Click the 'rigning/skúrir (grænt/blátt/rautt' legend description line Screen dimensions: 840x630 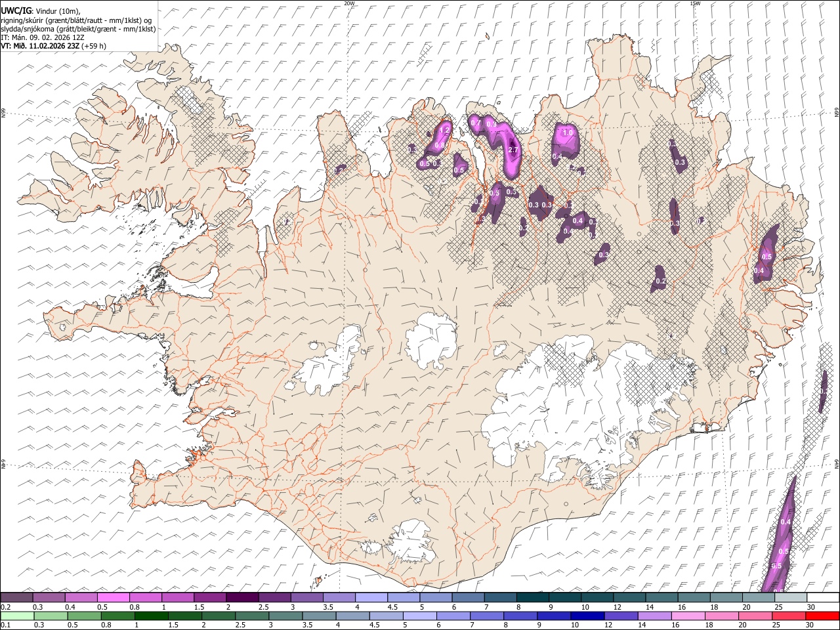(x=76, y=20)
